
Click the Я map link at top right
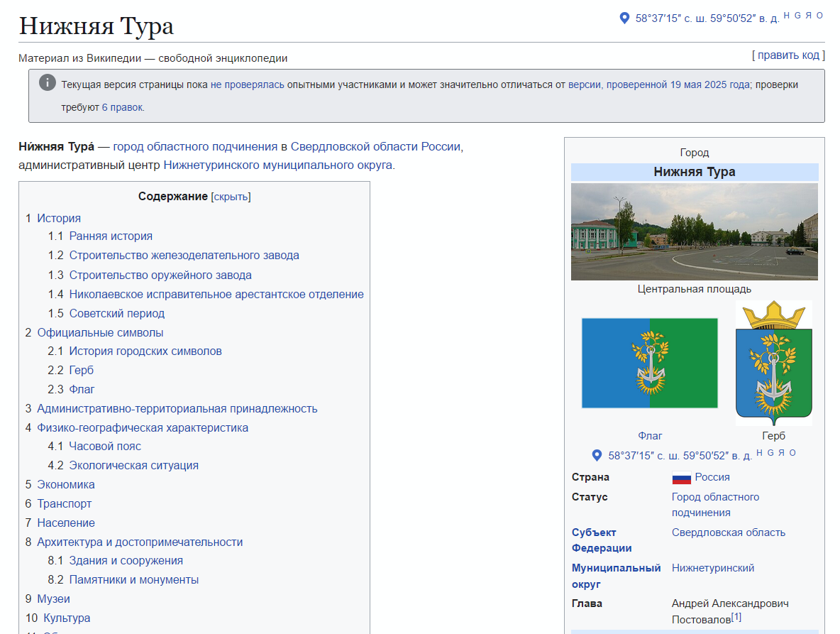coord(808,16)
